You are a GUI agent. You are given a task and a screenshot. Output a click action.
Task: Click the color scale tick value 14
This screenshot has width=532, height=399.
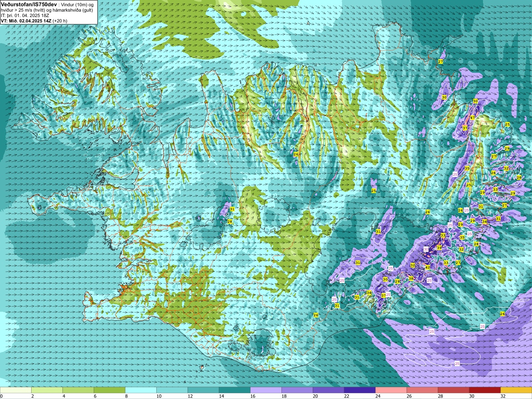pyautogui.click(x=221, y=396)
